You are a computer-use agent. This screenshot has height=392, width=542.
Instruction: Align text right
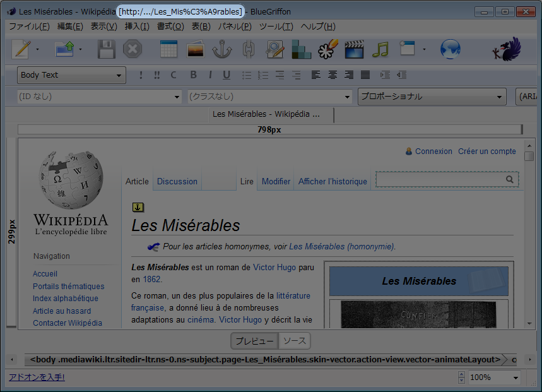click(349, 74)
